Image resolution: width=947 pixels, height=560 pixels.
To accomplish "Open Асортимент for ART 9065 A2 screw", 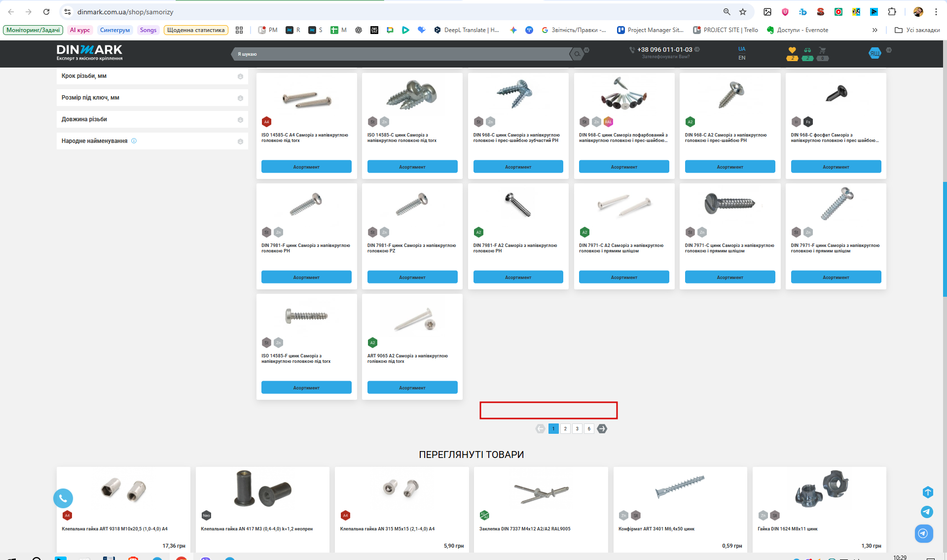I will [x=412, y=387].
